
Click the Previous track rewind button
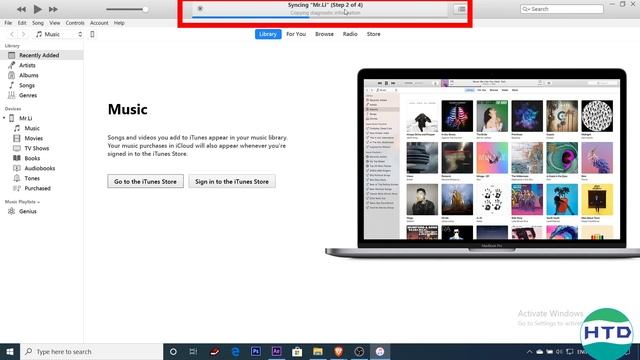tap(21, 9)
